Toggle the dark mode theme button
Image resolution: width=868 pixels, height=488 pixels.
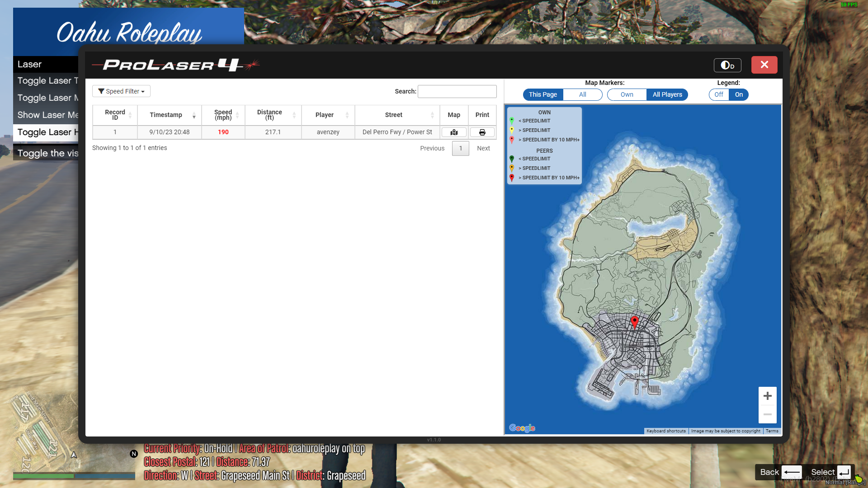pos(727,65)
